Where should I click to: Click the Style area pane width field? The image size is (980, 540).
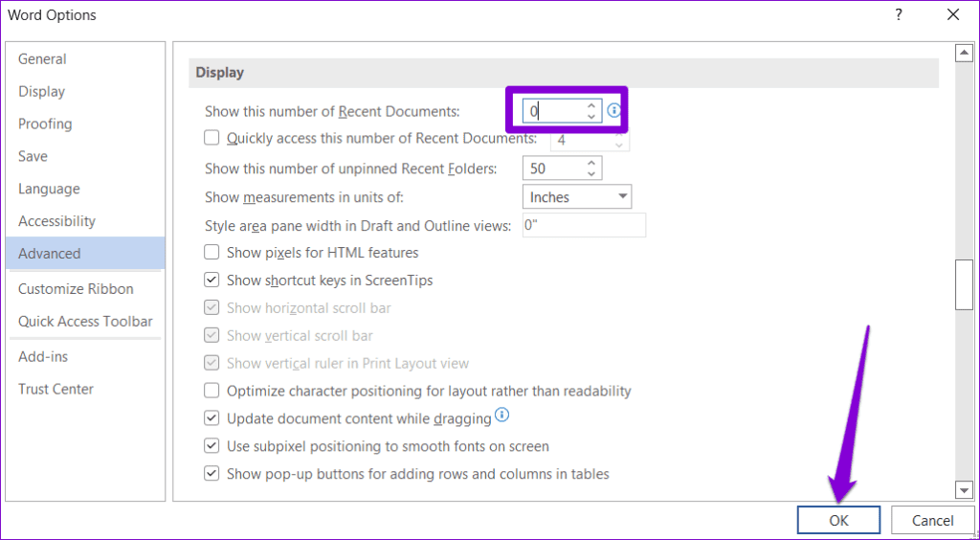pyautogui.click(x=584, y=226)
